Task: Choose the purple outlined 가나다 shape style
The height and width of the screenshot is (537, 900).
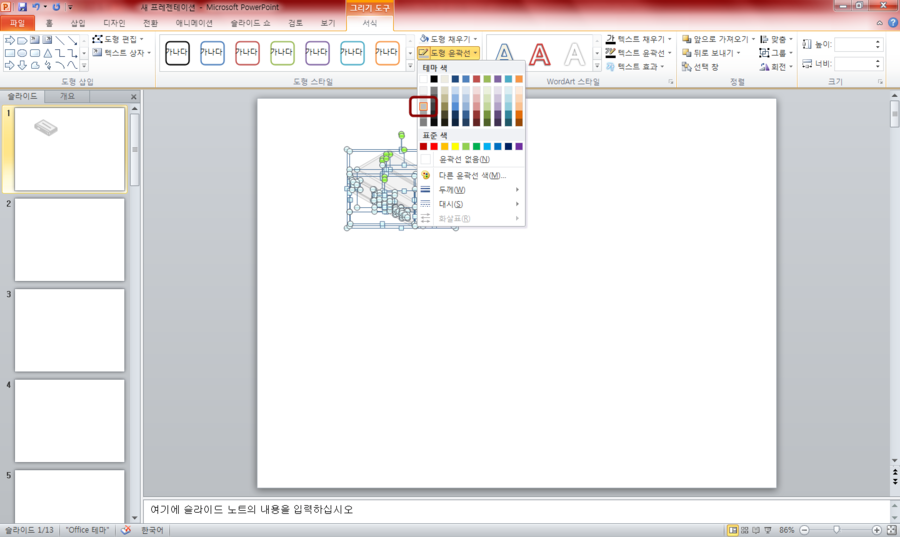Action: (x=317, y=53)
